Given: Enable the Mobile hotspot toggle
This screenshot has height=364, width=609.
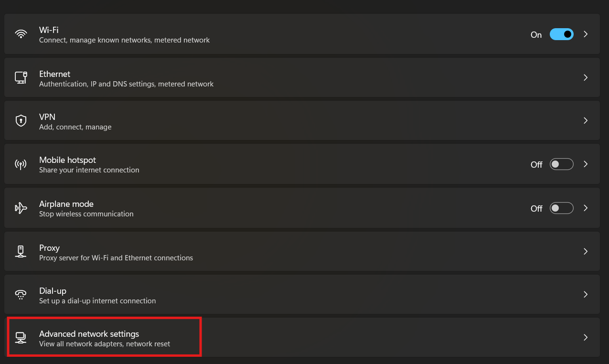Looking at the screenshot, I should (561, 164).
